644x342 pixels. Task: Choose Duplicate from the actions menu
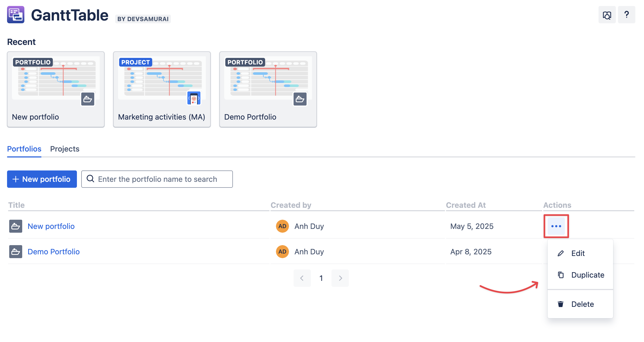587,275
